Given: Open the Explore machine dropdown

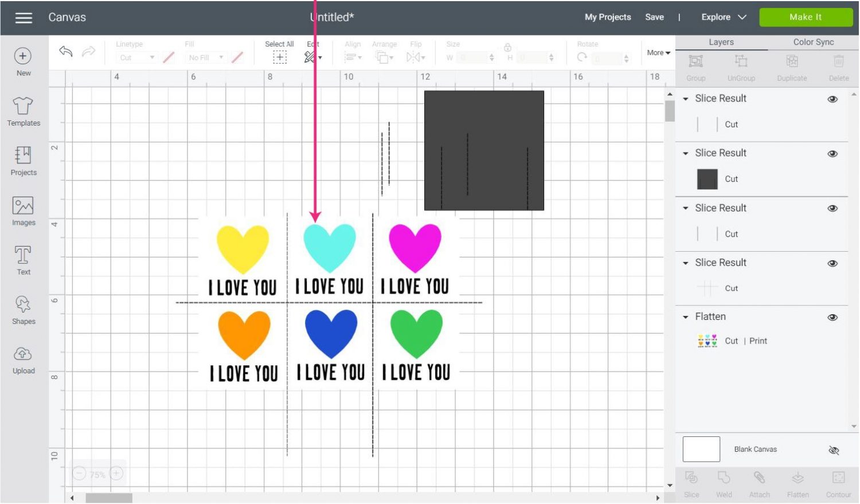Looking at the screenshot, I should pyautogui.click(x=724, y=17).
